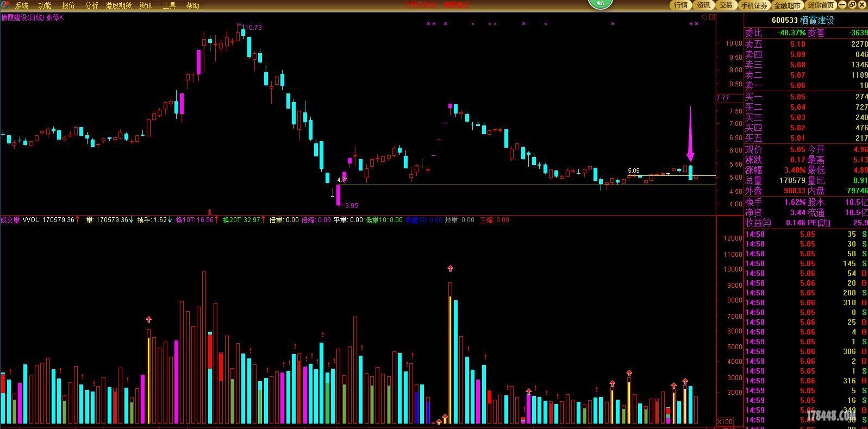
Task: Click the 栖霞建设(日线) chart title
Action: tap(23, 17)
